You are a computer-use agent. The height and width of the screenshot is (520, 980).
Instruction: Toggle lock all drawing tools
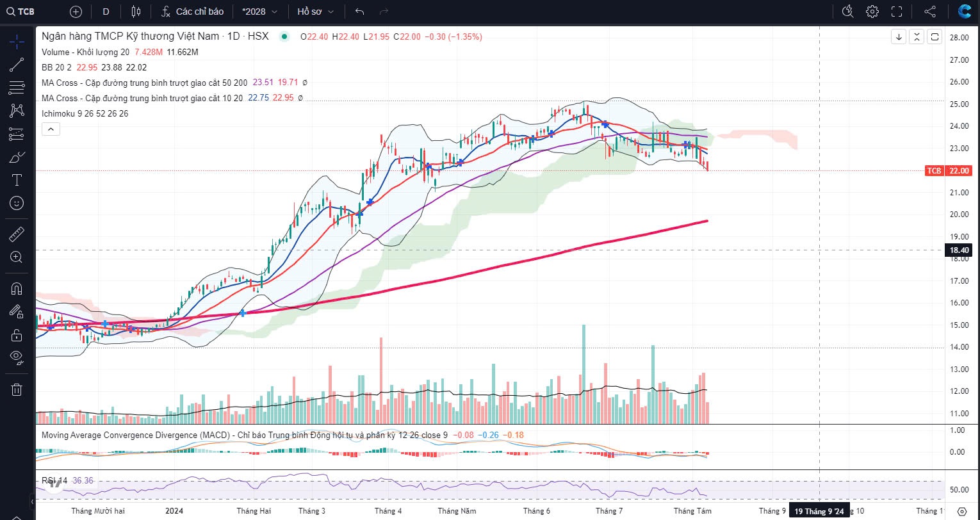(17, 334)
